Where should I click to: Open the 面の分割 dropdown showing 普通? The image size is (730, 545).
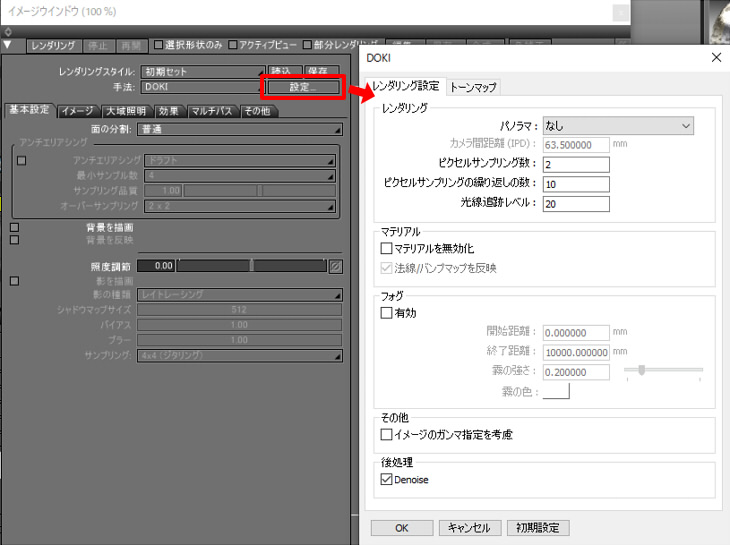tap(240, 129)
